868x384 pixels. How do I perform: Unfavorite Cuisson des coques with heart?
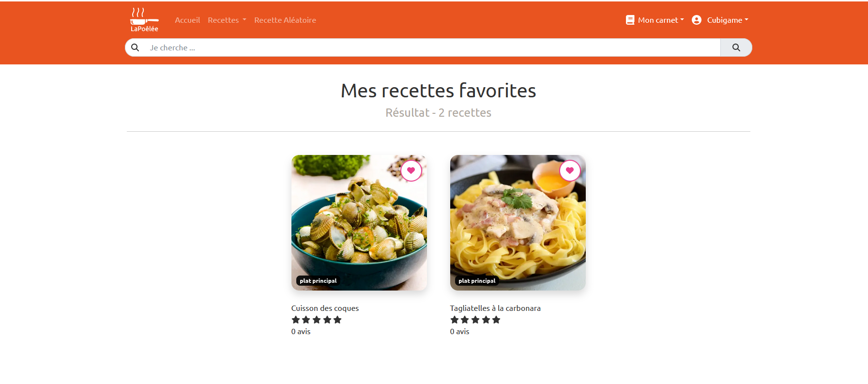[411, 170]
